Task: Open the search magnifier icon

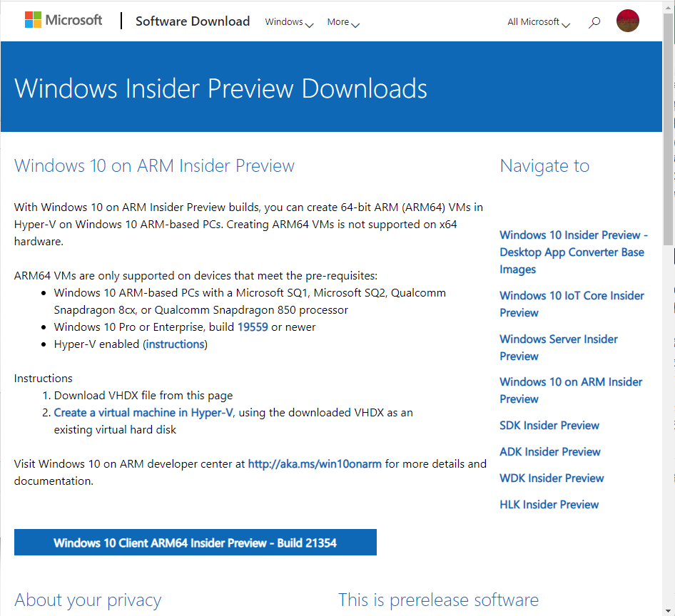Action: coord(594,22)
